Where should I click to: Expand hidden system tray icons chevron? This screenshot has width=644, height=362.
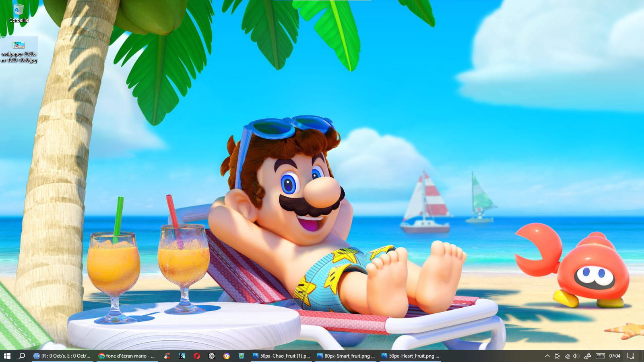pyautogui.click(x=547, y=356)
